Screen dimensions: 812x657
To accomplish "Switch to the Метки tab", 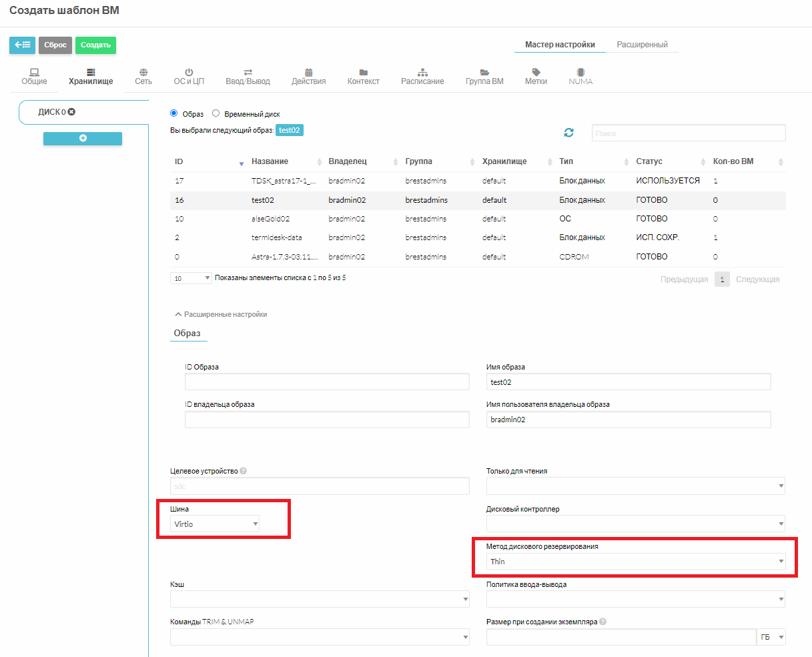I will [536, 77].
